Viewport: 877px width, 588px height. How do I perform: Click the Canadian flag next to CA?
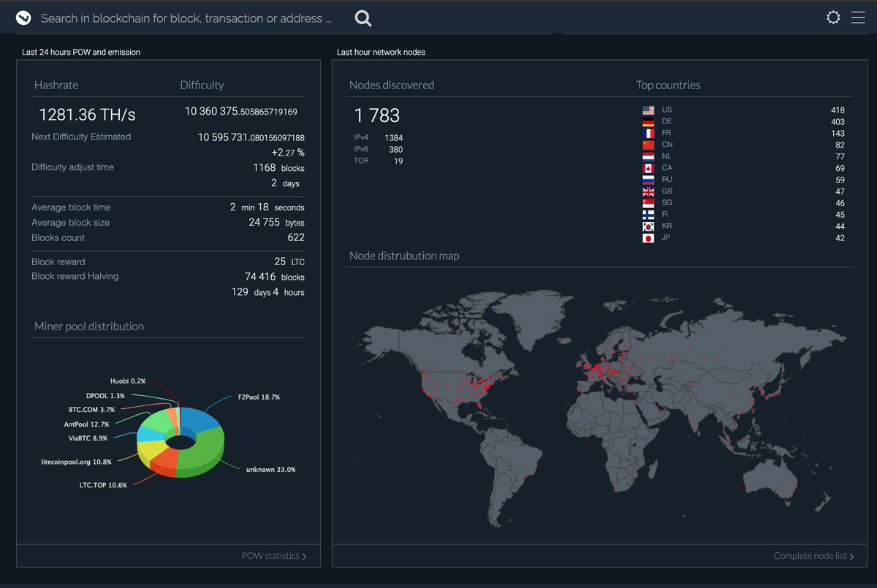tap(648, 169)
